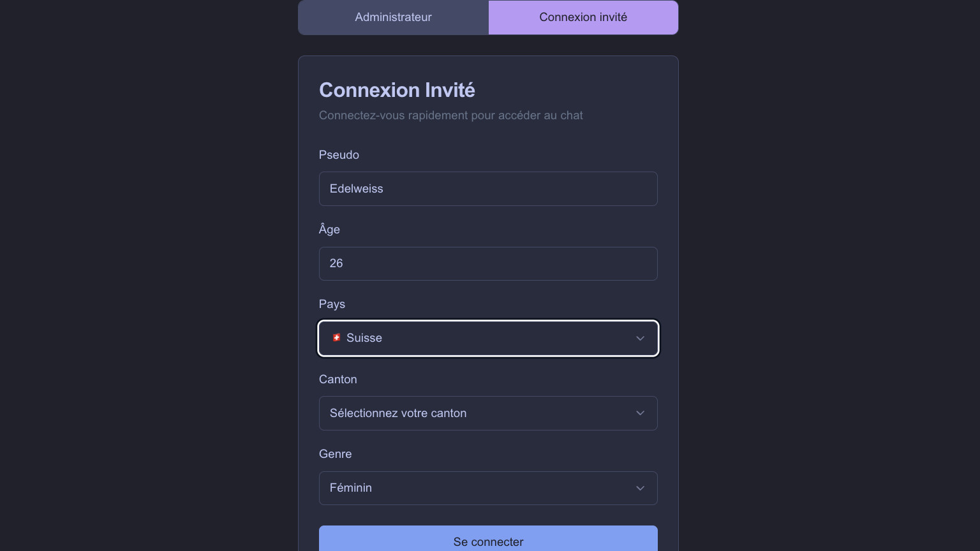
Task: Click the chevron arrow in Canton selector
Action: point(640,413)
